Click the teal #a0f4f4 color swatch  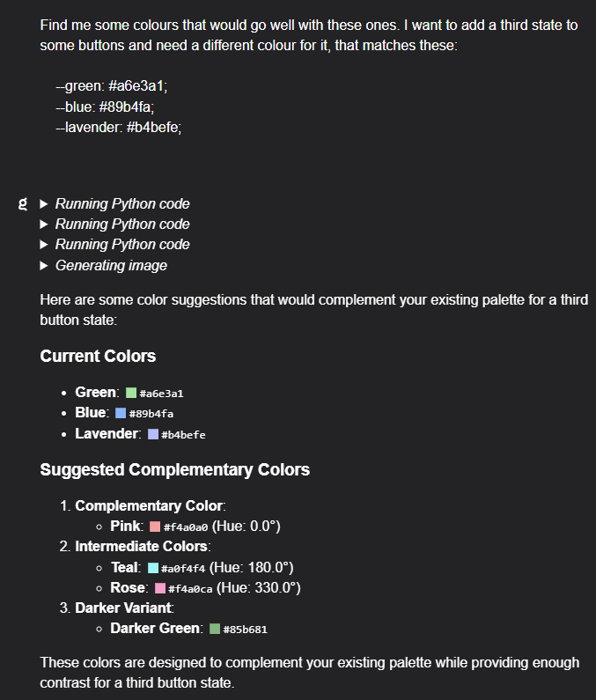coord(153,568)
